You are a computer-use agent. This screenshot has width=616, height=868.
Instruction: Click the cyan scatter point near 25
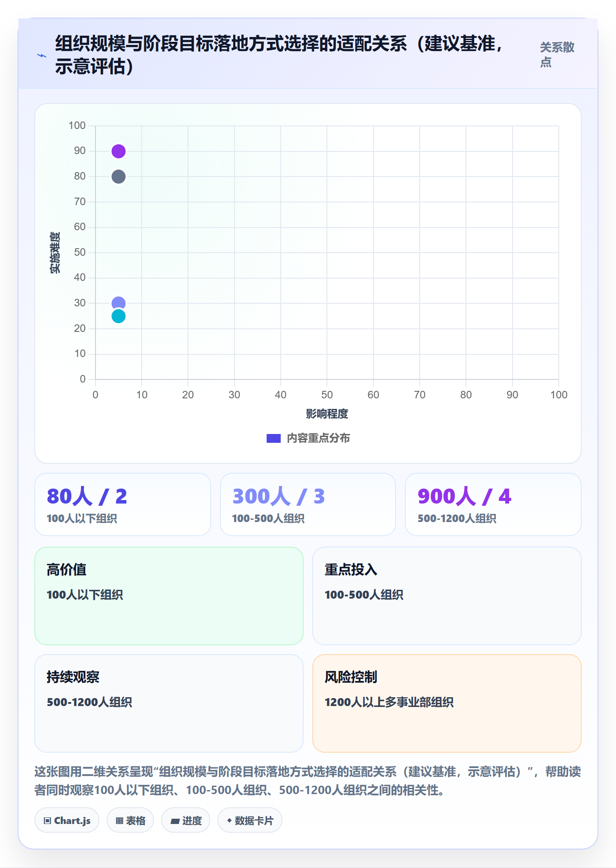coord(118,316)
